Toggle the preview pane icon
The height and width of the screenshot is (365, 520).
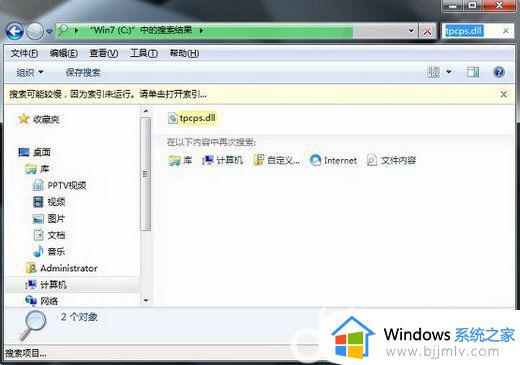tap(473, 72)
